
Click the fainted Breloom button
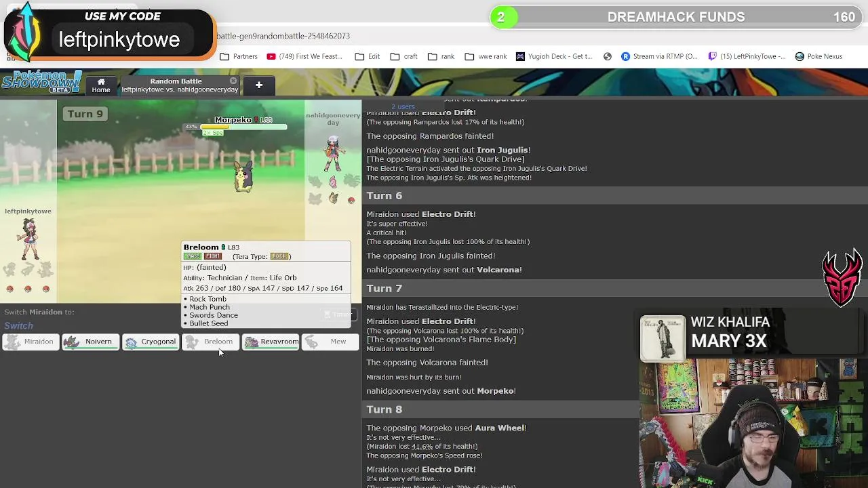210,342
